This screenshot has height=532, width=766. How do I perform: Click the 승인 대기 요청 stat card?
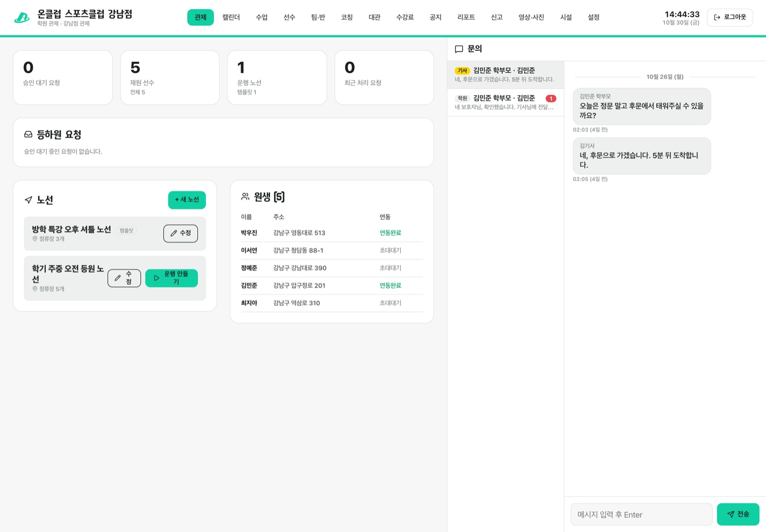point(63,78)
